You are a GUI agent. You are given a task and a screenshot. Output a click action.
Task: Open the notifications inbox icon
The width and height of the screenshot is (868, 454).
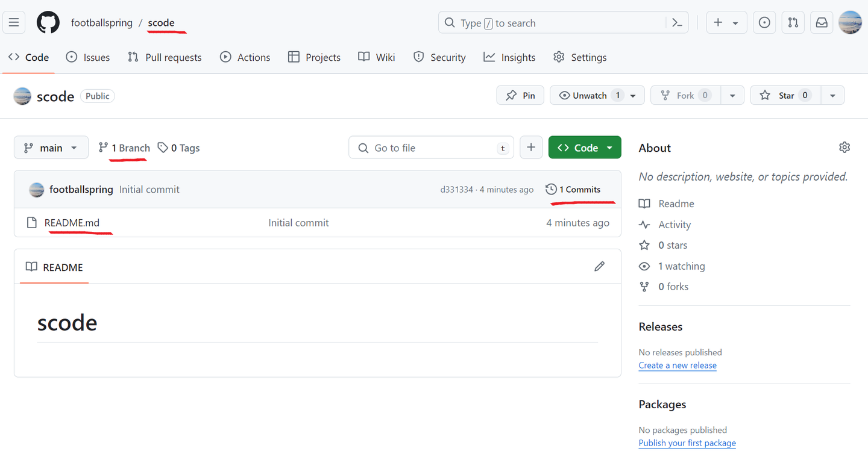tap(821, 22)
